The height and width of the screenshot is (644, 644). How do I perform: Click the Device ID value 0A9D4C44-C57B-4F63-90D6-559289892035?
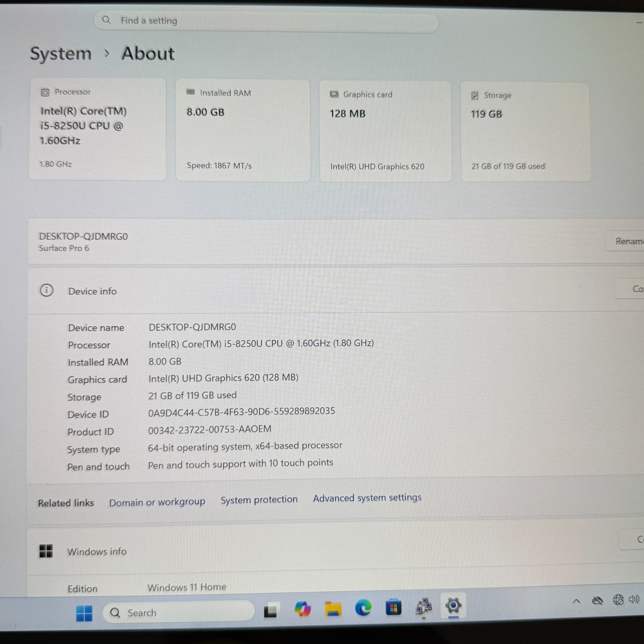(242, 411)
